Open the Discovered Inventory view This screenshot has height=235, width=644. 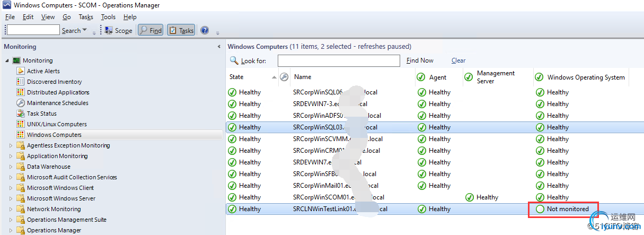point(55,82)
